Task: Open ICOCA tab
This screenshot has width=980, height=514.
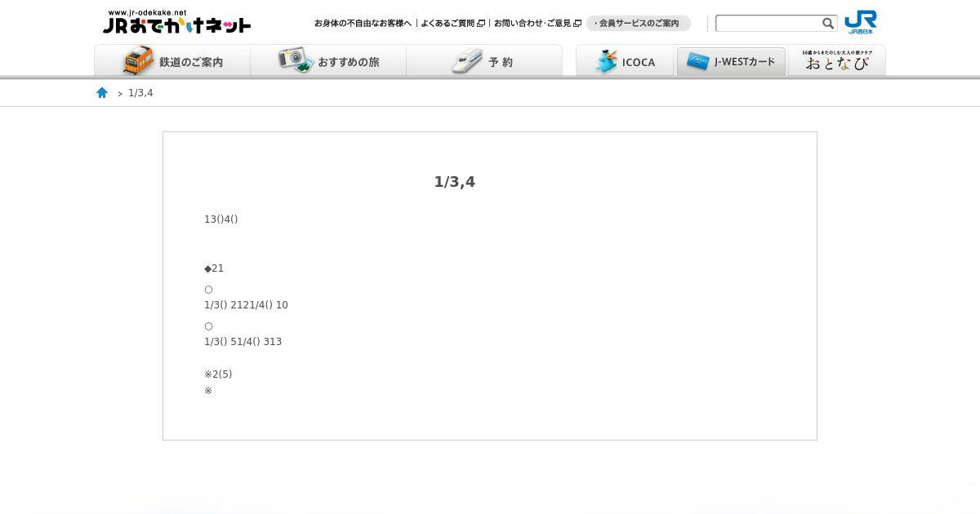Action: coord(625,61)
